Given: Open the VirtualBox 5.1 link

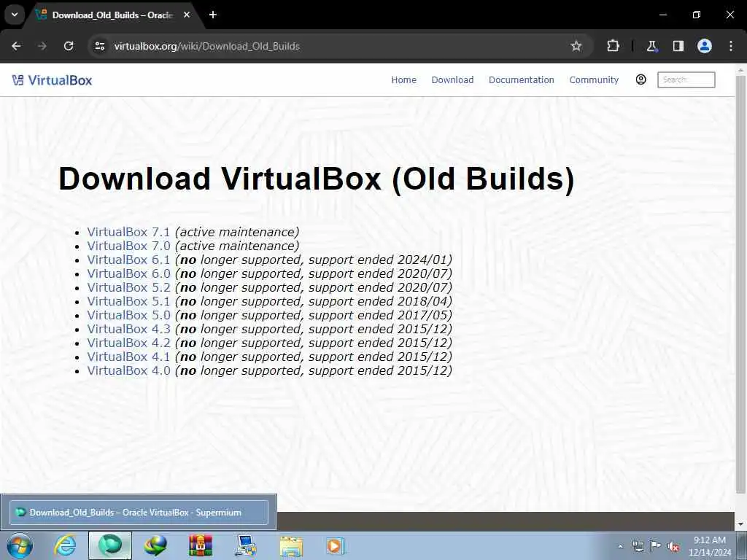Looking at the screenshot, I should [128, 301].
